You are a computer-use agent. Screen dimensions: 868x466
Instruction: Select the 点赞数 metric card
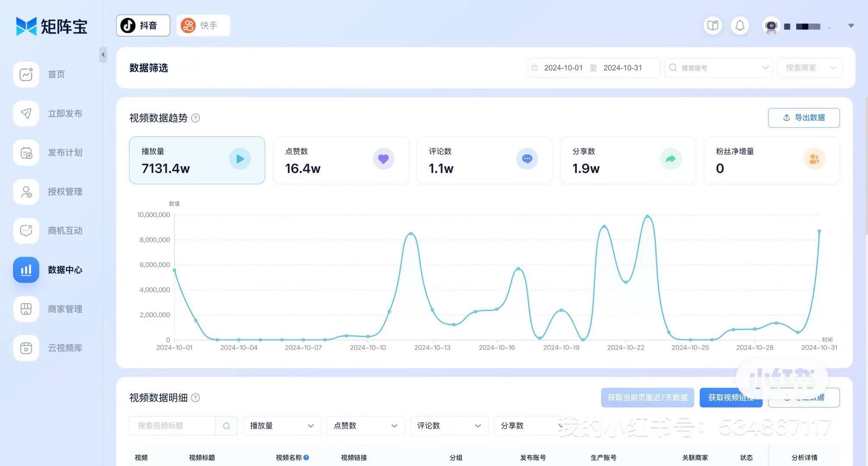[340, 160]
